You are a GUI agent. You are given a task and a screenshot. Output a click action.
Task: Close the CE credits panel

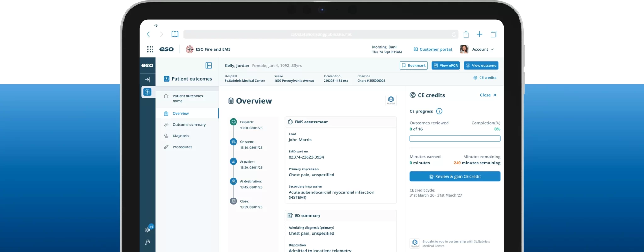(x=488, y=95)
